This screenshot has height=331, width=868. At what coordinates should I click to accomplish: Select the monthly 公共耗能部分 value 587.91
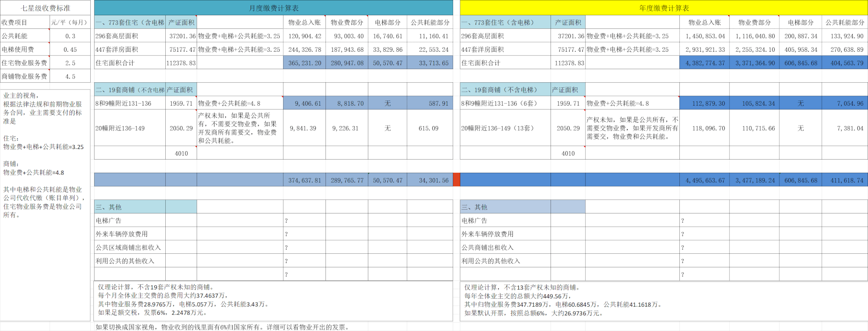pos(430,103)
